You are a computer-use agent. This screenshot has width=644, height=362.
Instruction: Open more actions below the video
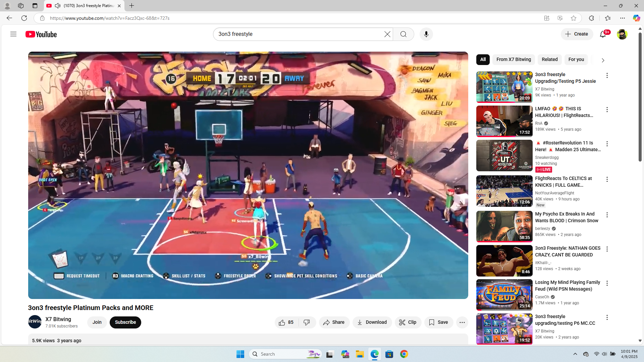point(462,322)
